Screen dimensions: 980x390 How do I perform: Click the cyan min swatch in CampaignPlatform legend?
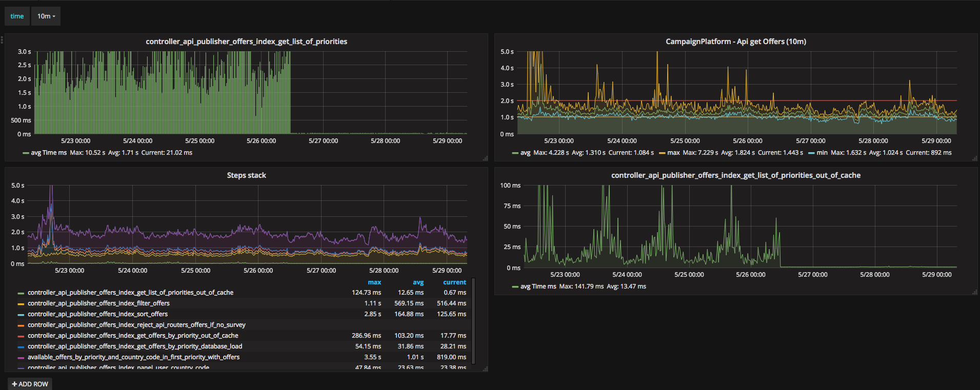pyautogui.click(x=811, y=153)
